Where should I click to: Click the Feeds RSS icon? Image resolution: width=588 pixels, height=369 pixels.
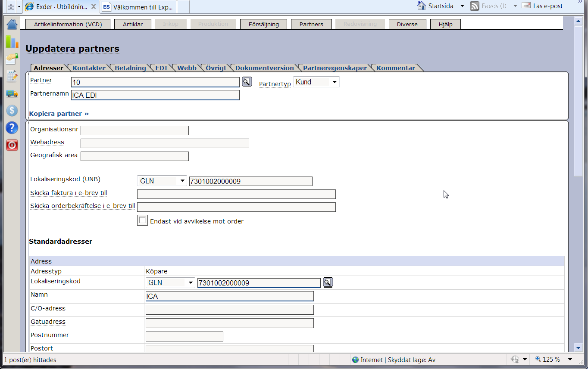click(474, 6)
